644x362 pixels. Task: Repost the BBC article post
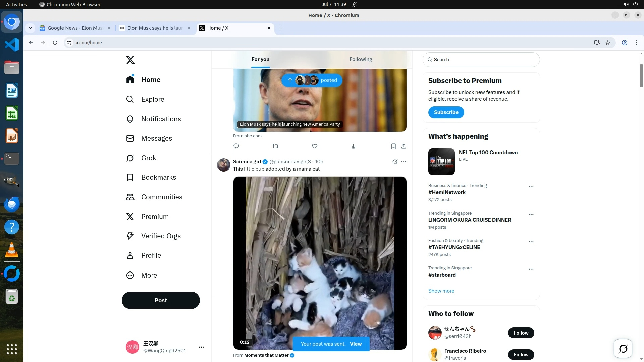275,146
